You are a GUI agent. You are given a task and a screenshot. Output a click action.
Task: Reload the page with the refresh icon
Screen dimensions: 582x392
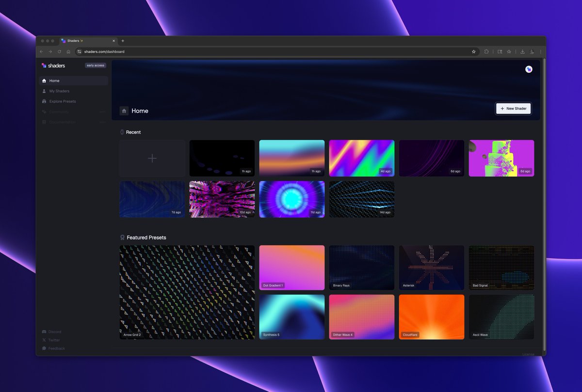pos(59,51)
